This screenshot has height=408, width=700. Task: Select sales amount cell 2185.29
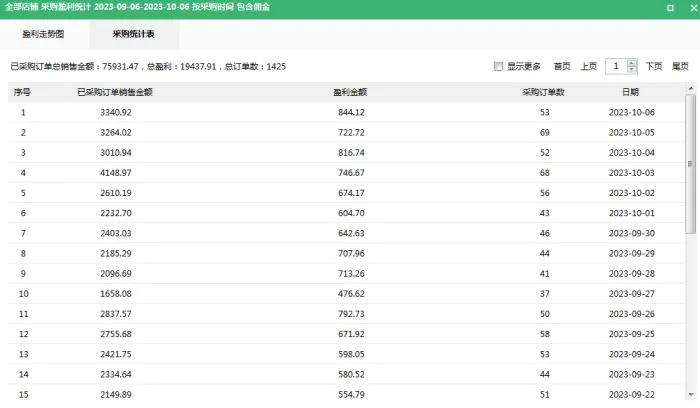(116, 254)
